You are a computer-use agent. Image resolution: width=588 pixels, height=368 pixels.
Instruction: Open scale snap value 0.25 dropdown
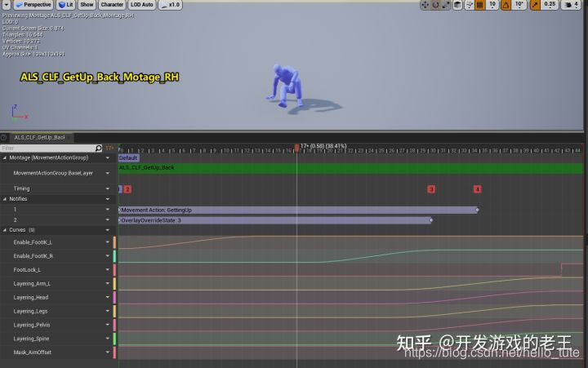coord(550,5)
